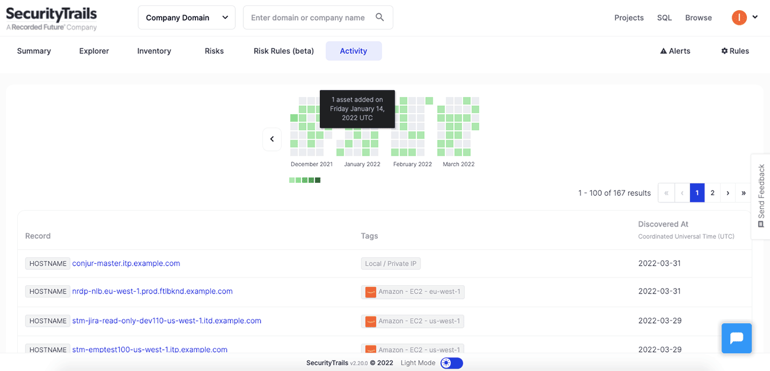770x371 pixels.
Task: Open the Projects link in header
Action: pyautogui.click(x=629, y=18)
